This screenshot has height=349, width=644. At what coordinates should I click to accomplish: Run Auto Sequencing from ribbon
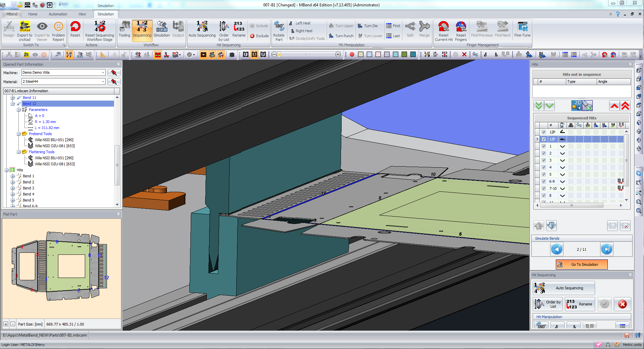click(202, 29)
